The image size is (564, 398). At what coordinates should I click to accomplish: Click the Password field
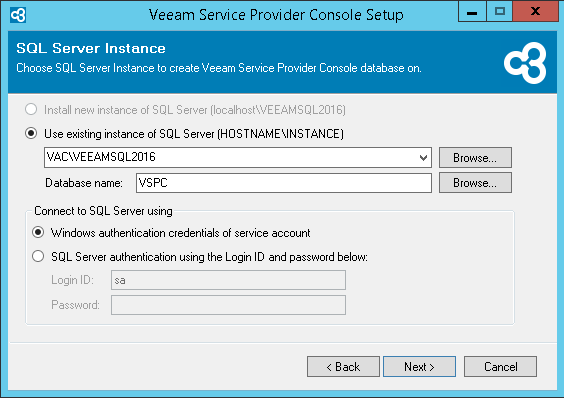point(228,305)
